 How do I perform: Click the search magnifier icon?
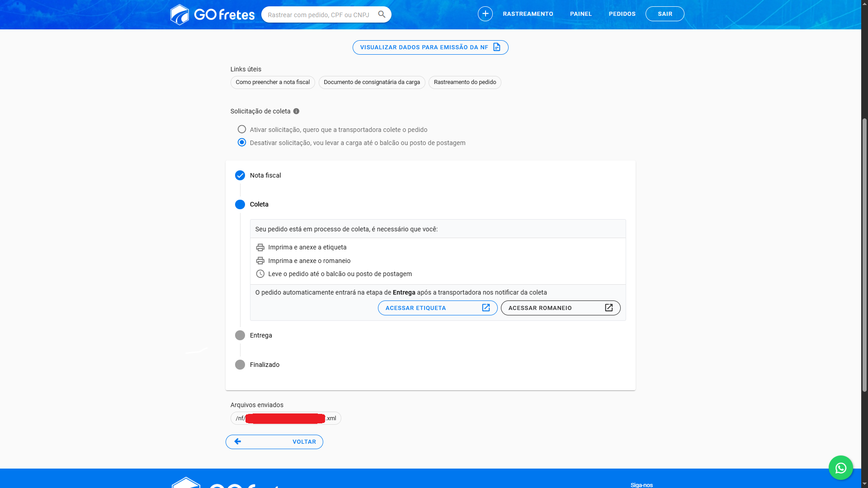382,14
